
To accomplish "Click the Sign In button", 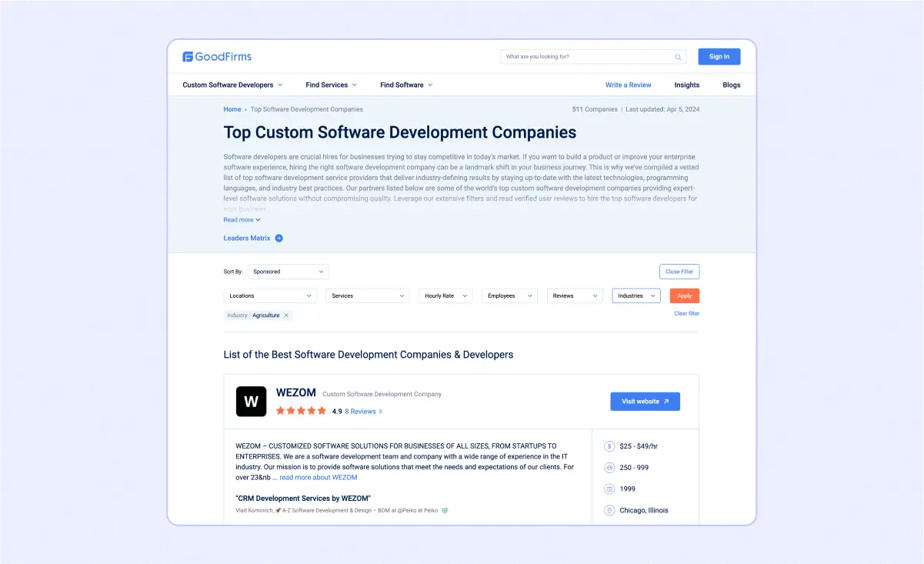I will point(719,57).
